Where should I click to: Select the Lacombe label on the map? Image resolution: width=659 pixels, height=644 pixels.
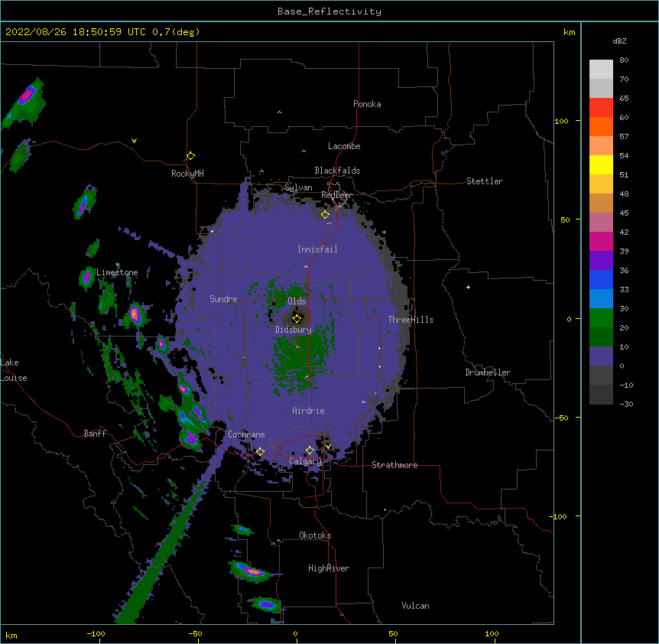pyautogui.click(x=344, y=146)
